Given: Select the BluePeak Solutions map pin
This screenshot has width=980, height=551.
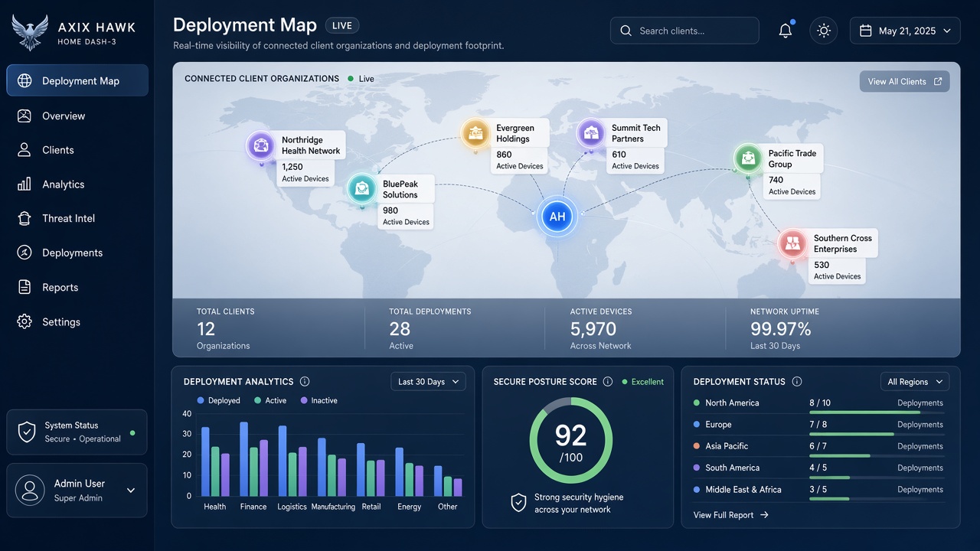Looking at the screenshot, I should click(x=361, y=188).
